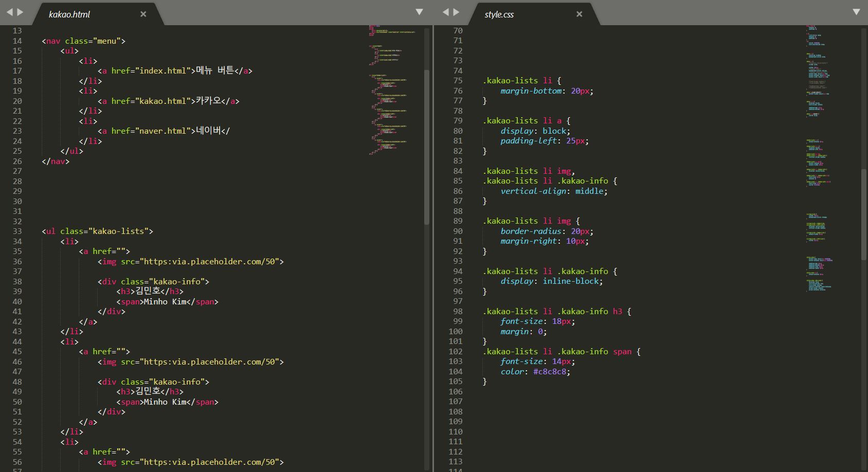Viewport: 868px width, 472px height.
Task: Click the ul class="kakao-lists" line
Action: 97,231
